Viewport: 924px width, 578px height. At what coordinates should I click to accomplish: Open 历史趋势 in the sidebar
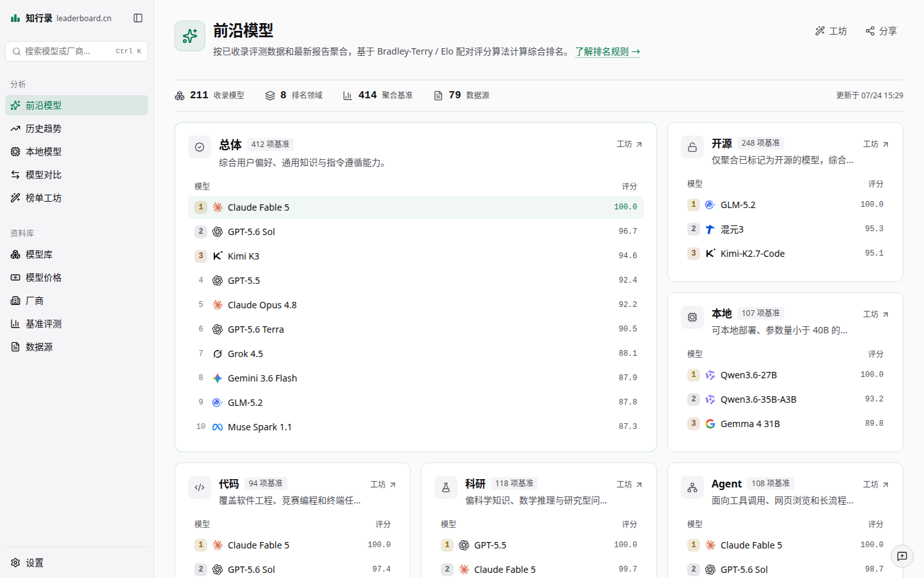(x=76, y=128)
